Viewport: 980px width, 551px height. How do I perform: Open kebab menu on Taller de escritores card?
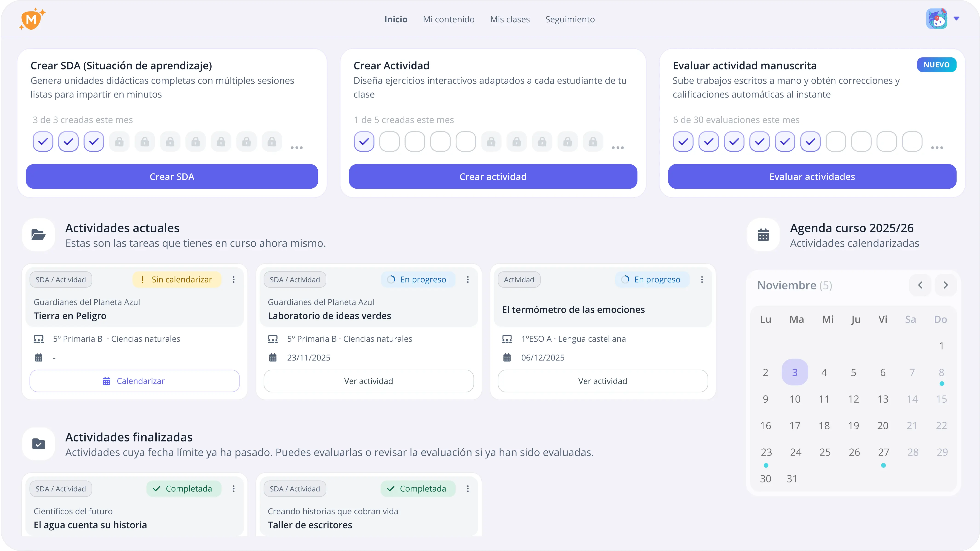[x=468, y=489]
